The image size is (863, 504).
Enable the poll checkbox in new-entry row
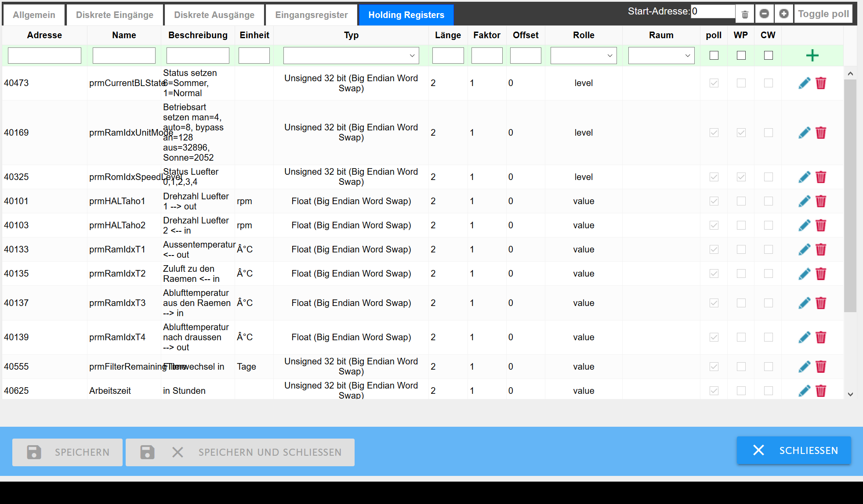pyautogui.click(x=714, y=55)
